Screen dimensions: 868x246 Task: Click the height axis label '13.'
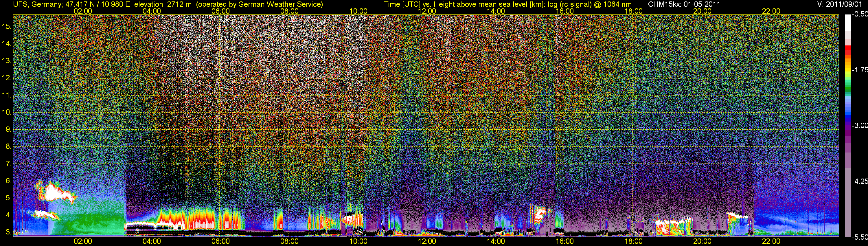7,61
